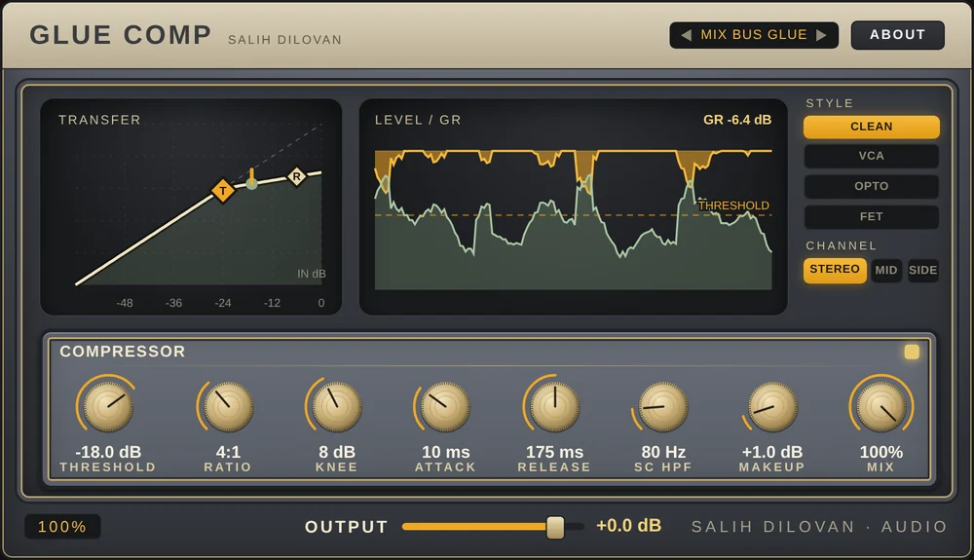The image size is (974, 560).
Task: Select previous preset with left arrow
Action: [686, 35]
